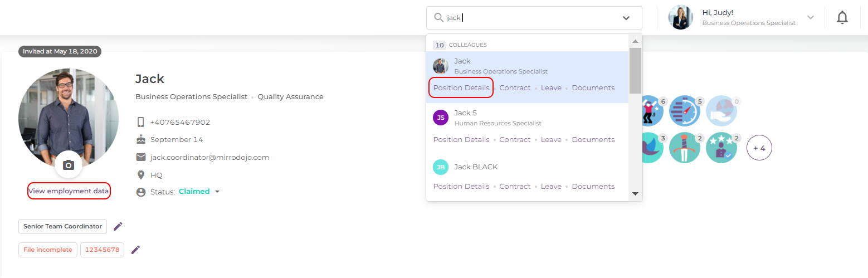
Task: Click the envelope icon beside Jack's email
Action: coord(141,157)
